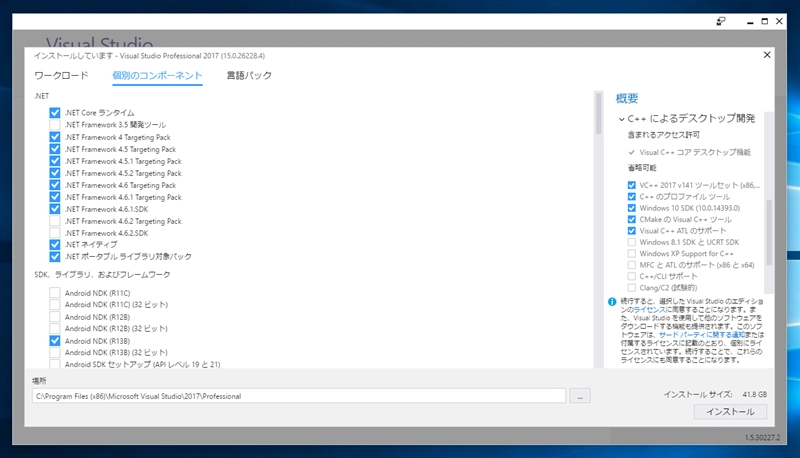
Task: Check Android NDK (R11C)
Action: click(55, 293)
